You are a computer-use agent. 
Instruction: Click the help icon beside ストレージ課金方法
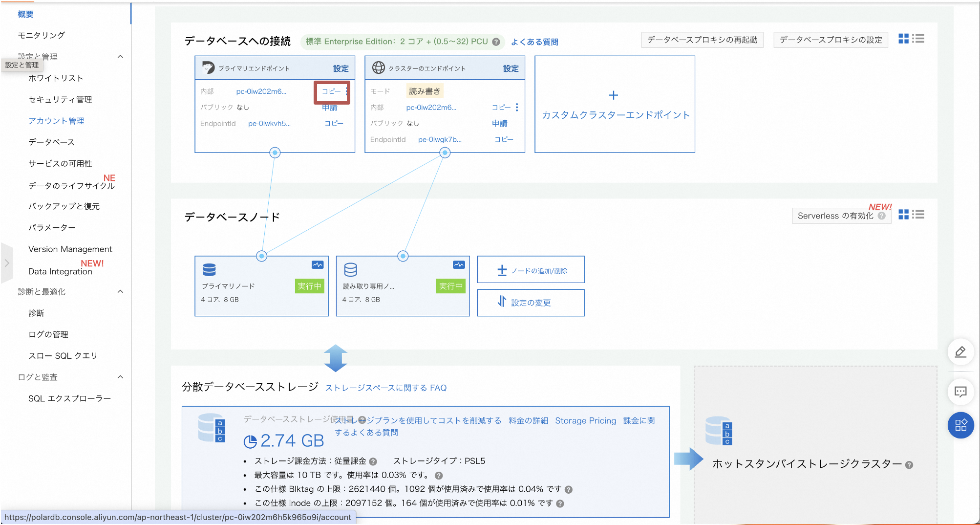click(x=373, y=460)
